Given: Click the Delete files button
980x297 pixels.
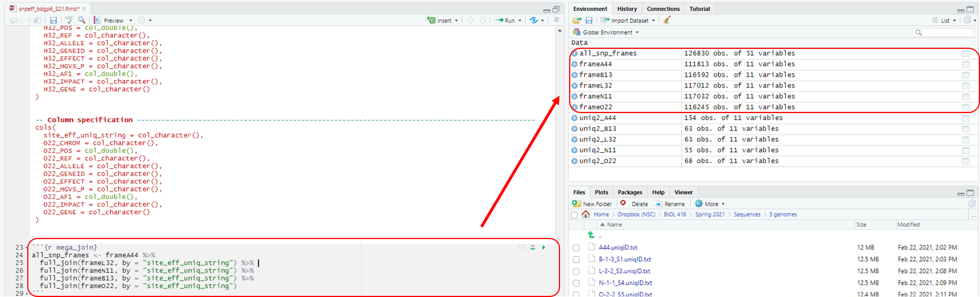Looking at the screenshot, I should point(634,204).
